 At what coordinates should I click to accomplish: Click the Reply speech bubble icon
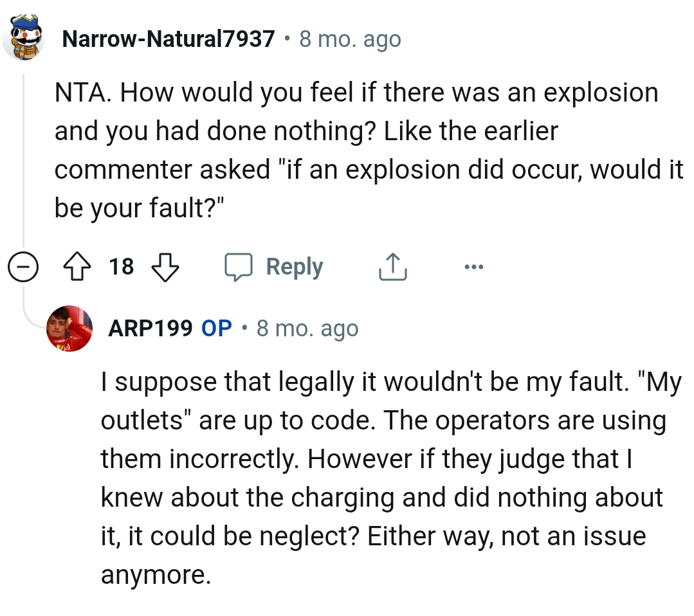238,267
